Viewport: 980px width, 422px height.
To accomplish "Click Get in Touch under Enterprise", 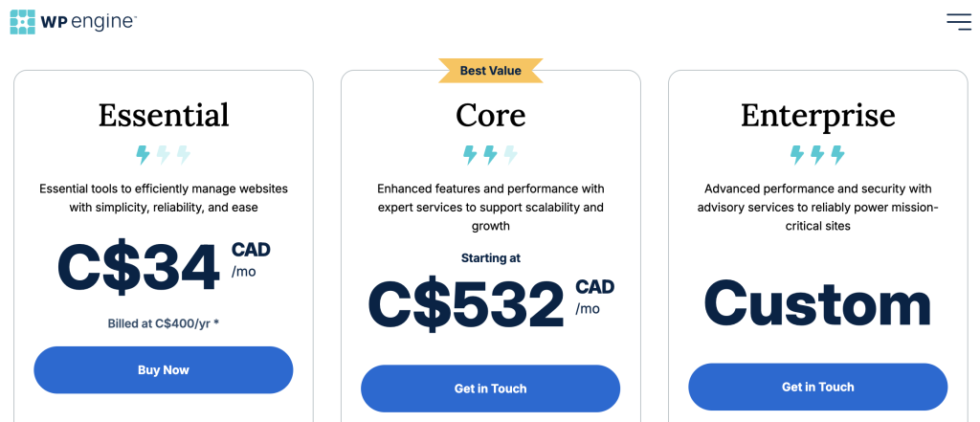I will pyautogui.click(x=817, y=387).
